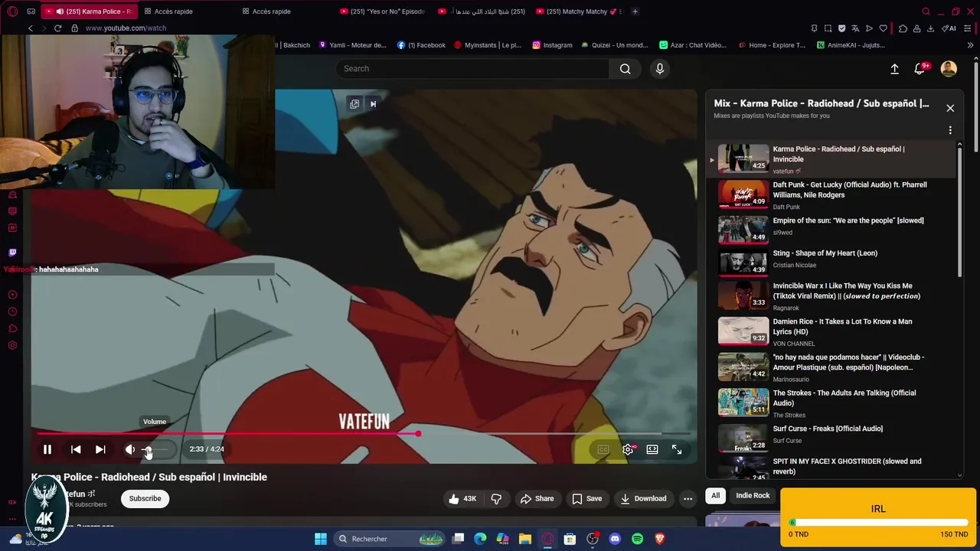The image size is (980, 551).
Task: Open a new browser tab
Action: click(x=635, y=11)
